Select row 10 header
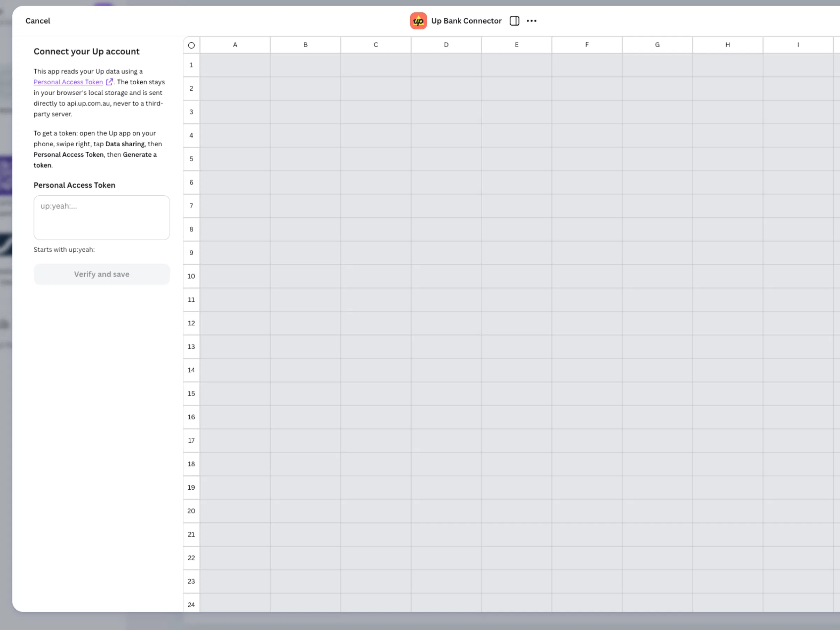 (x=191, y=276)
